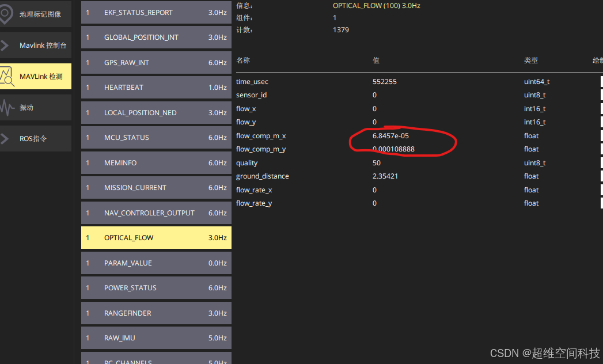Screen dimensions: 603x364
Task: Click the value 6.8457e-05
Action: click(390, 136)
